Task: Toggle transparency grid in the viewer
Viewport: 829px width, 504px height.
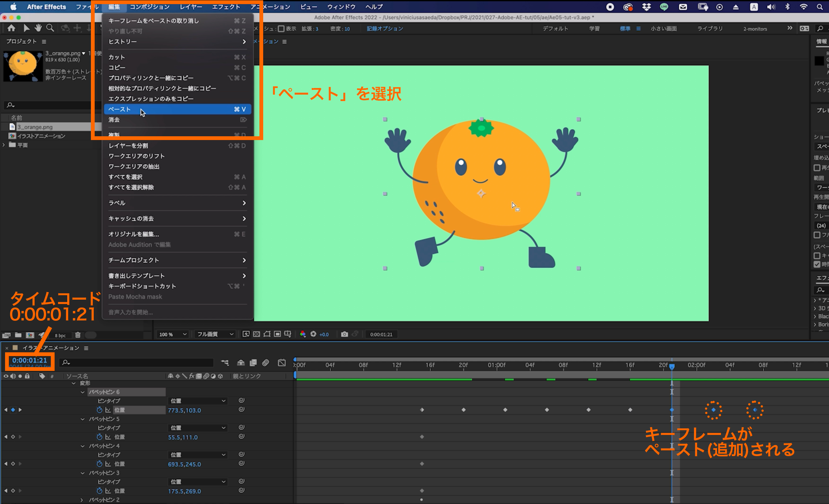Action: click(256, 334)
